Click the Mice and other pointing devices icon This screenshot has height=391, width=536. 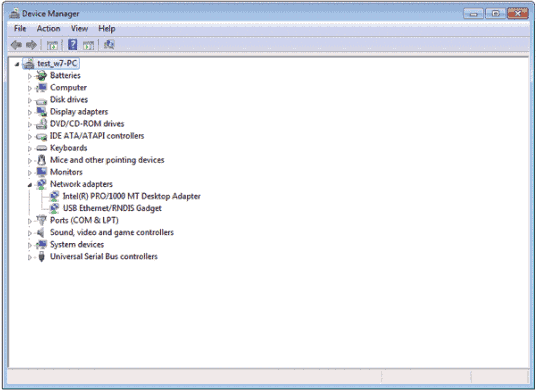coord(41,160)
